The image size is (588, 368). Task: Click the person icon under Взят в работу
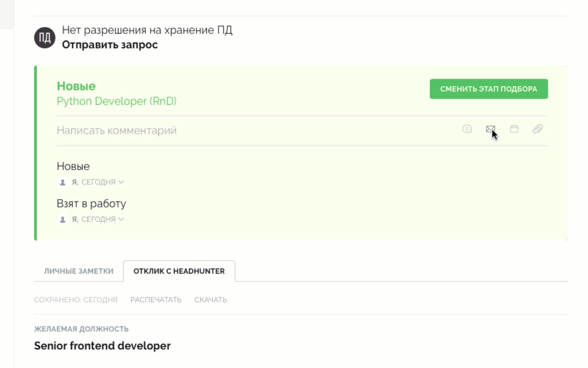click(62, 219)
